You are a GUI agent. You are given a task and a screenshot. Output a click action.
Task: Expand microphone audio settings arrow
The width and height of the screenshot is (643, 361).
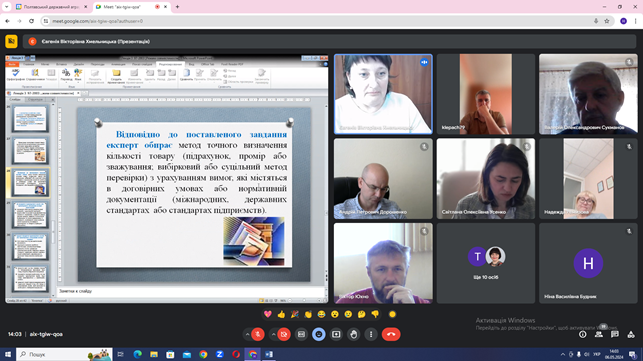pos(247,334)
